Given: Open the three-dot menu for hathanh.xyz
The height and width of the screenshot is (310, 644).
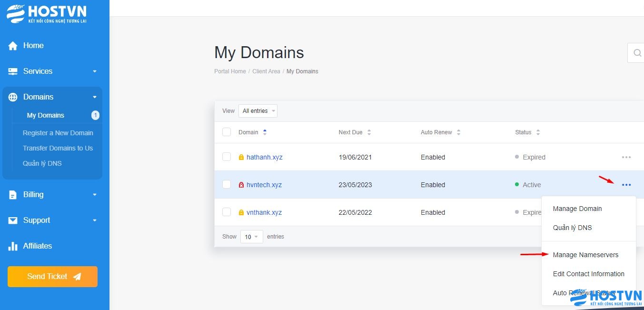Looking at the screenshot, I should coord(626,157).
